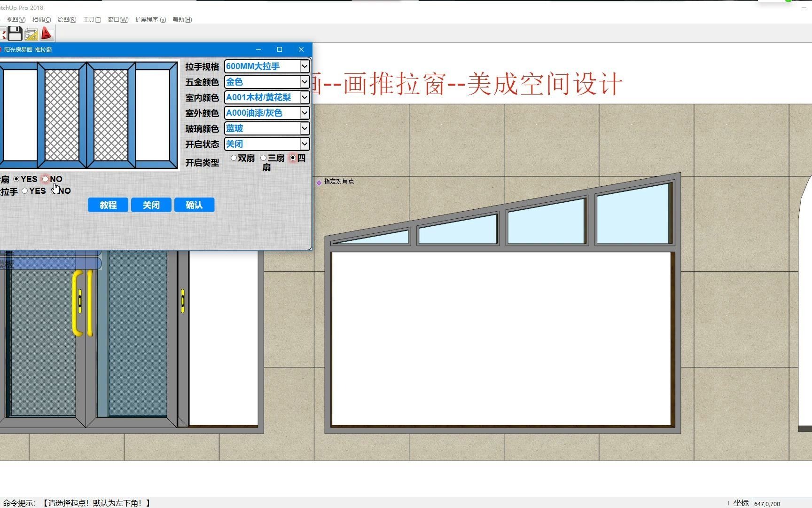Select NO for the 纱扇 option
The width and height of the screenshot is (812, 508).
[45, 179]
